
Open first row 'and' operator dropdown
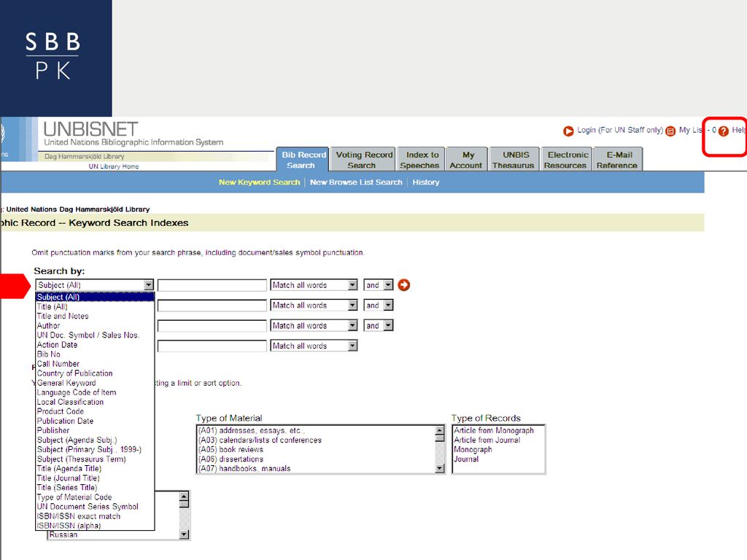pos(379,285)
